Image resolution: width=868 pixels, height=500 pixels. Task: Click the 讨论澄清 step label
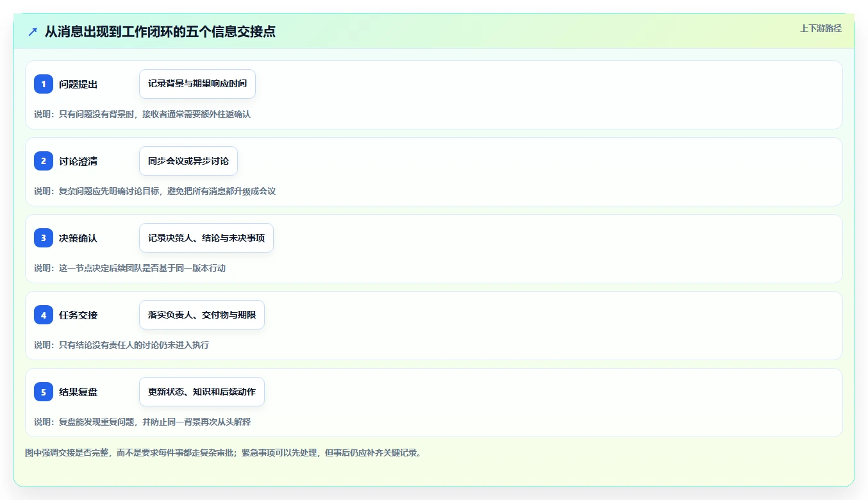coord(78,161)
